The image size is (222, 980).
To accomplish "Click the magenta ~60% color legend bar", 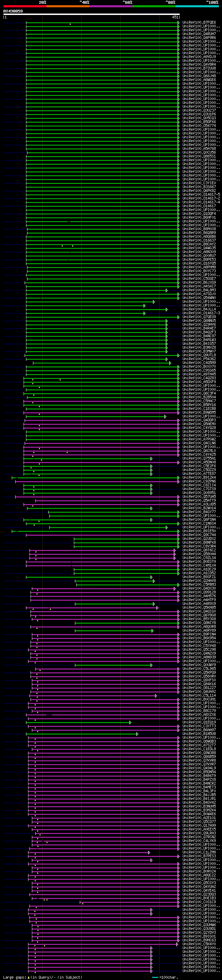I will 111,7.
